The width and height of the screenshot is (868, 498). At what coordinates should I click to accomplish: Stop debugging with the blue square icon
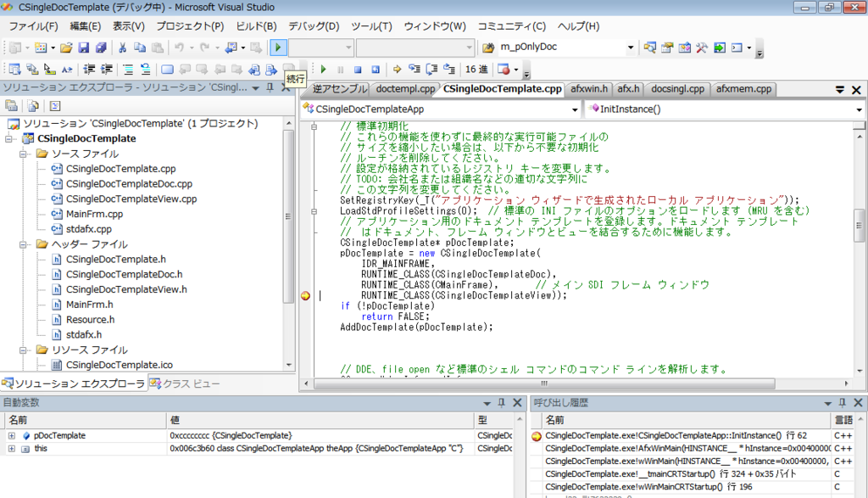coord(358,70)
